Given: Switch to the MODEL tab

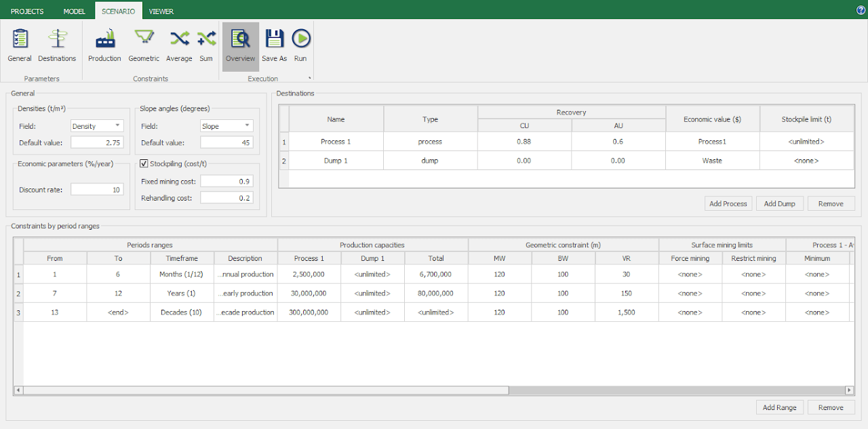Looking at the screenshot, I should tap(74, 12).
